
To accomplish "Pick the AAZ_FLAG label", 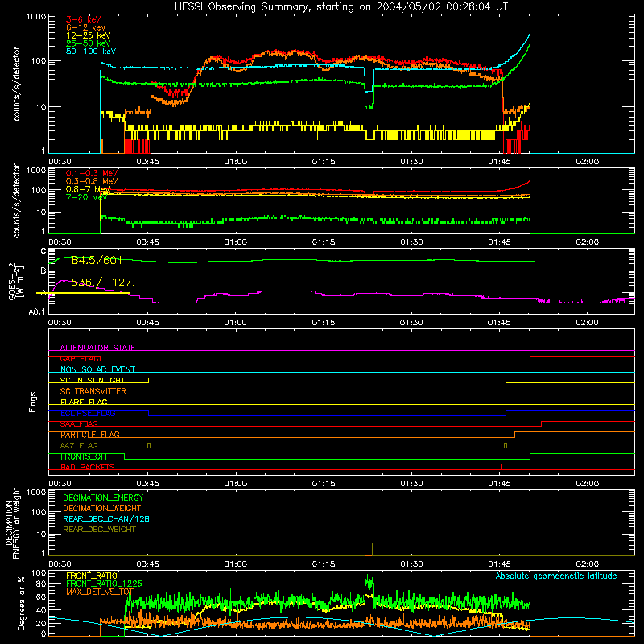I will [79, 445].
